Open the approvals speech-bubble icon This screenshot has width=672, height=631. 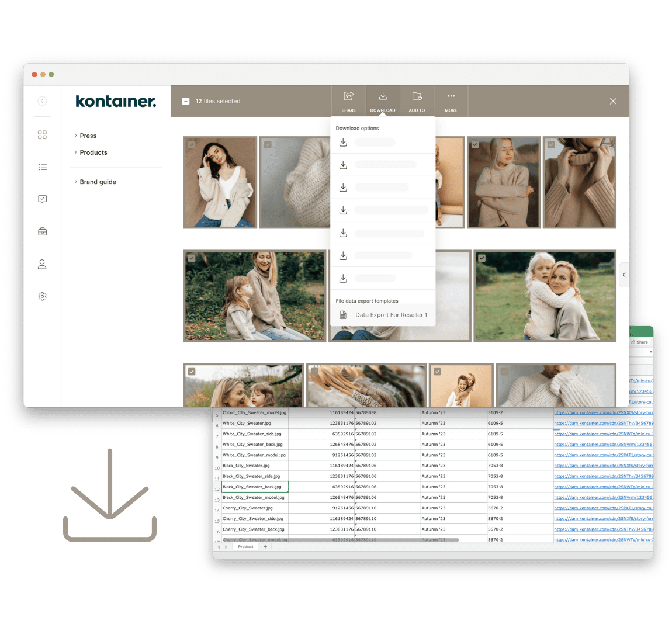(42, 199)
